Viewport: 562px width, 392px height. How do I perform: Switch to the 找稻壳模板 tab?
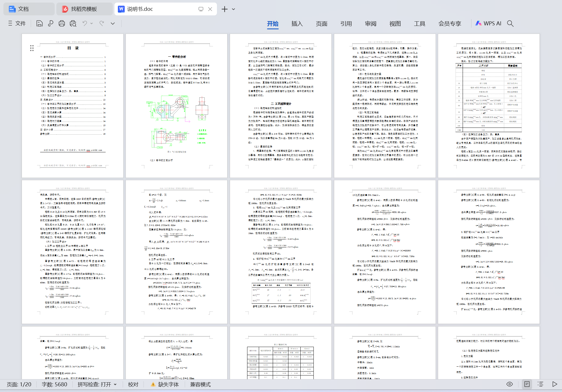[x=84, y=9]
